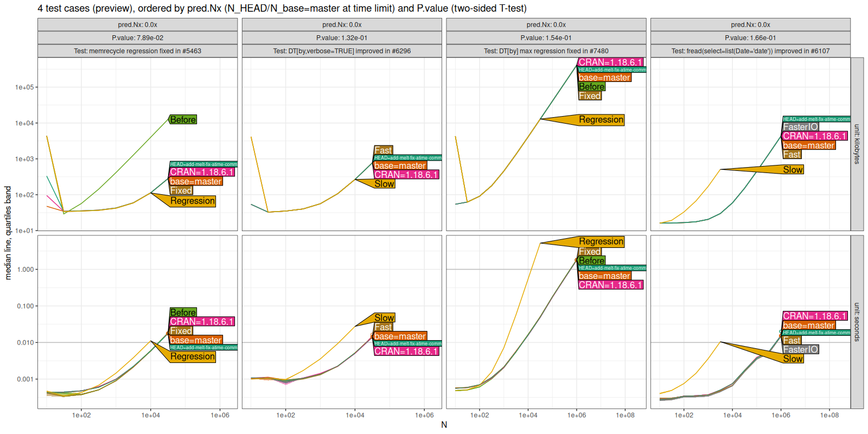Image resolution: width=868 pixels, height=434 pixels.
Task: Click the "0.100" y-axis tick label
Action: point(25,306)
